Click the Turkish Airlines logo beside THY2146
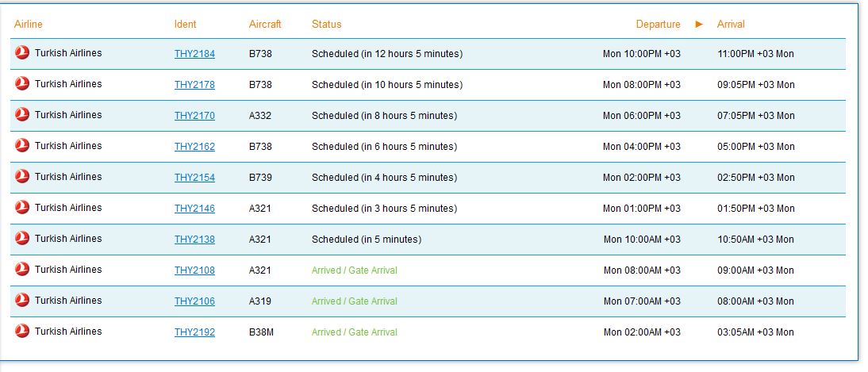Image resolution: width=868 pixels, height=372 pixels. point(22,208)
